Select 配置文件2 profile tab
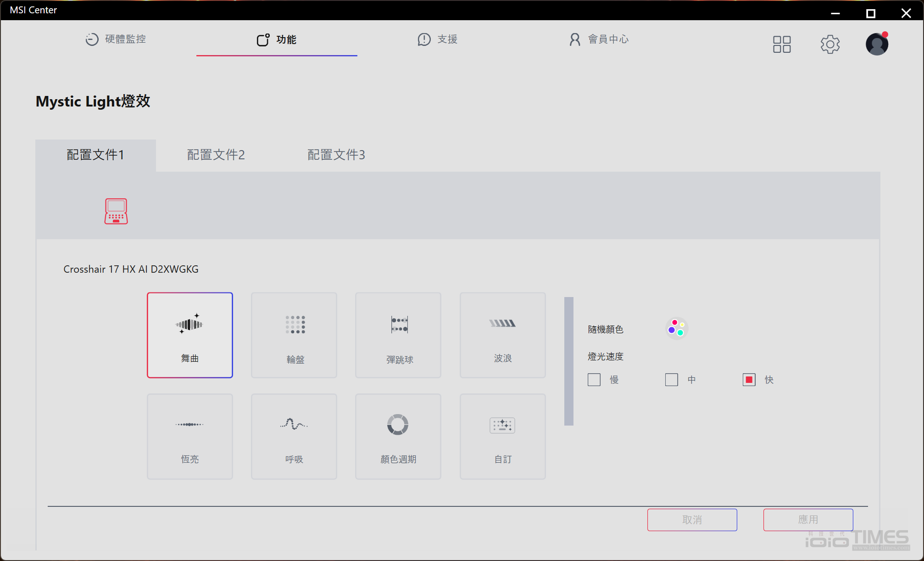Image resolution: width=924 pixels, height=561 pixels. tap(216, 155)
